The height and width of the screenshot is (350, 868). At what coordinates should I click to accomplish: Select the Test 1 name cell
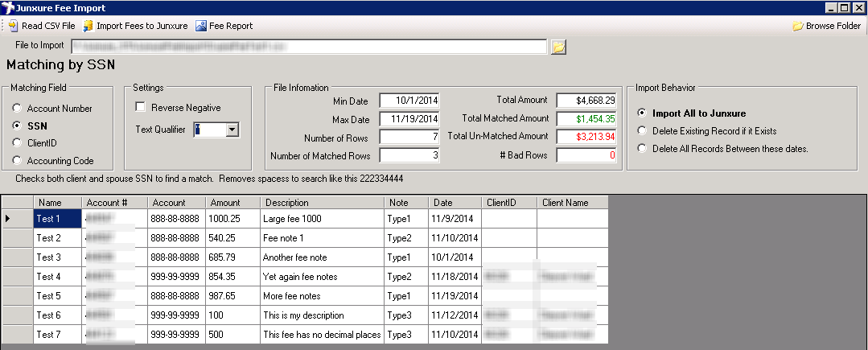[x=58, y=219]
